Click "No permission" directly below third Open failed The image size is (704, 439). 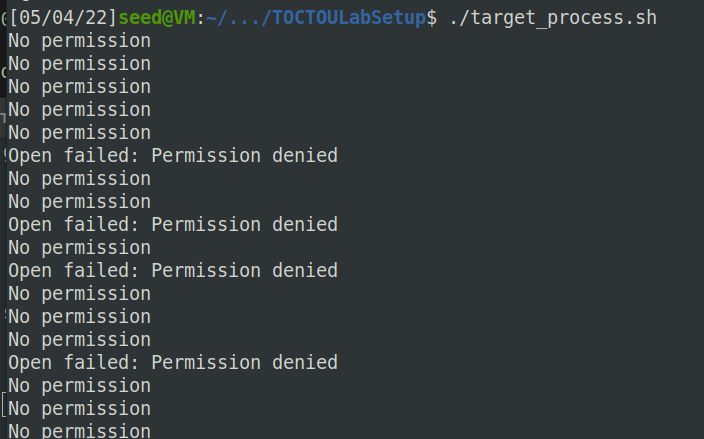(79, 294)
